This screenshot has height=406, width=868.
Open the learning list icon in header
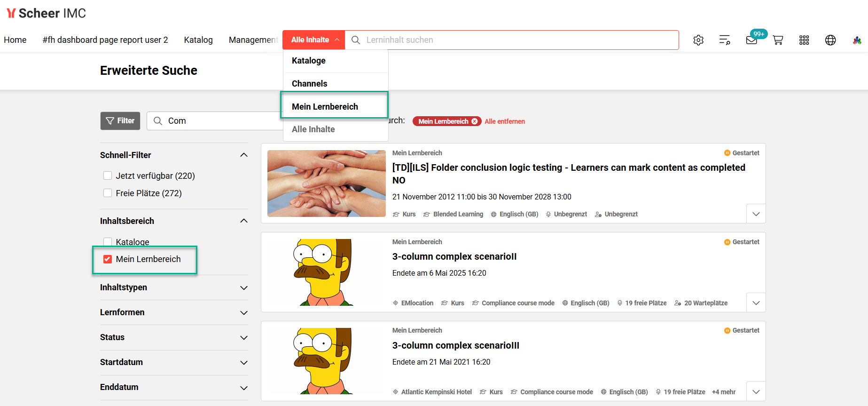tap(725, 40)
